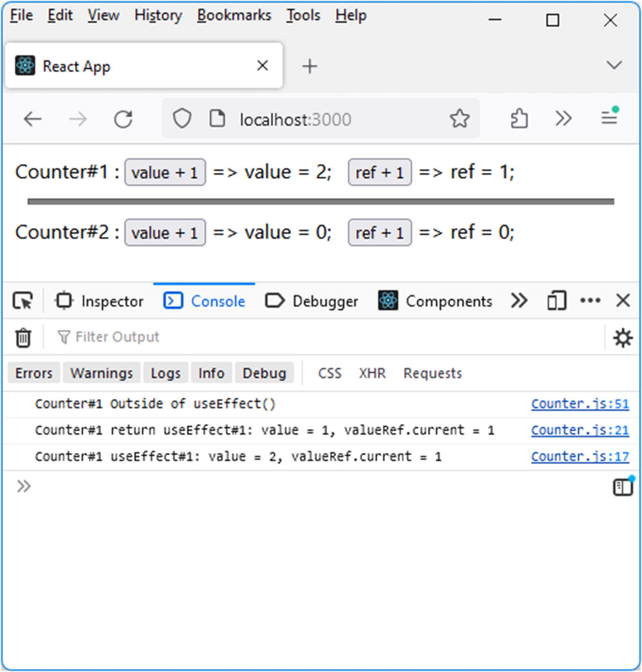This screenshot has height=672, width=642.
Task: Toggle the Warnings console filter
Action: click(101, 373)
